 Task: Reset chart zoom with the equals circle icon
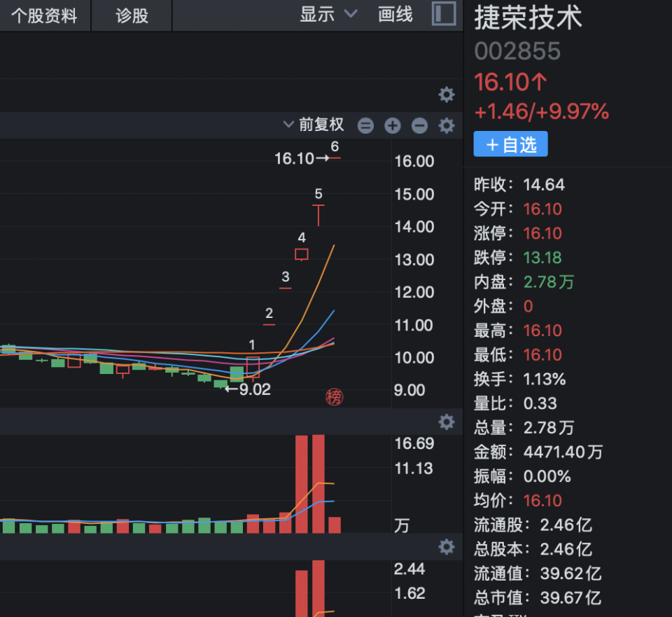click(x=365, y=125)
